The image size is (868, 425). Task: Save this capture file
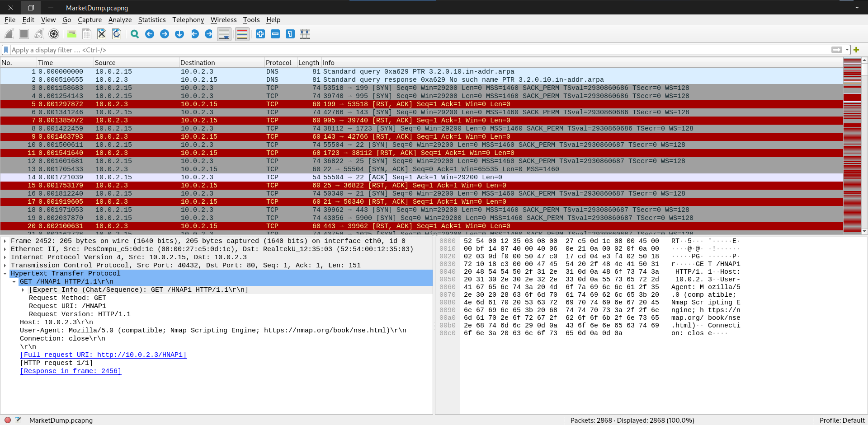87,34
